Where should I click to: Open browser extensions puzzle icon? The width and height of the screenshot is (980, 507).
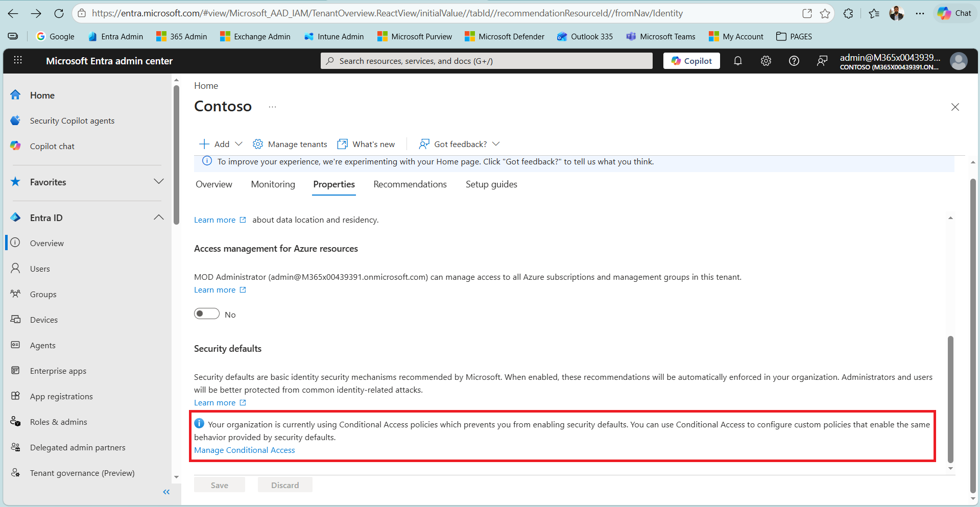(848, 13)
